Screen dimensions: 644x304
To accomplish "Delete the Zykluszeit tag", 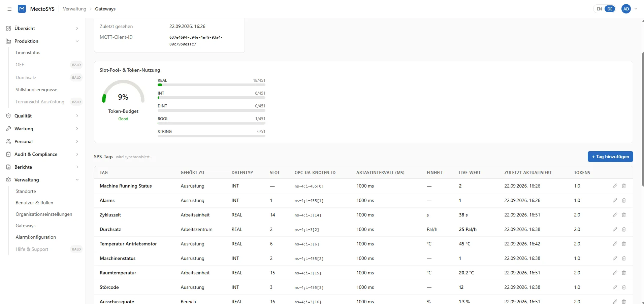I will [624, 215].
